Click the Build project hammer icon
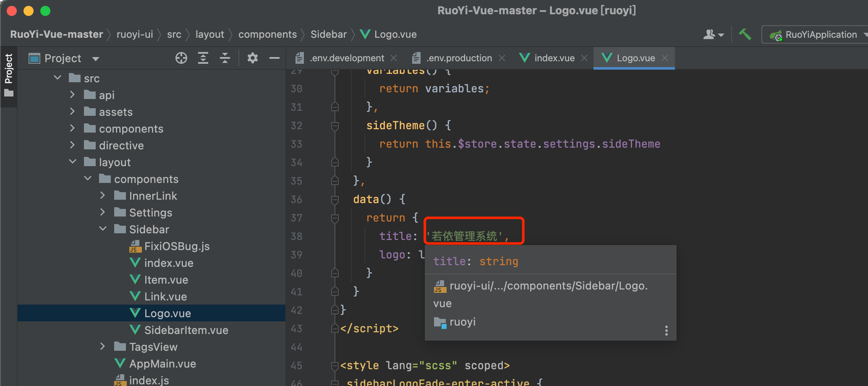This screenshot has height=386, width=868. tap(745, 34)
